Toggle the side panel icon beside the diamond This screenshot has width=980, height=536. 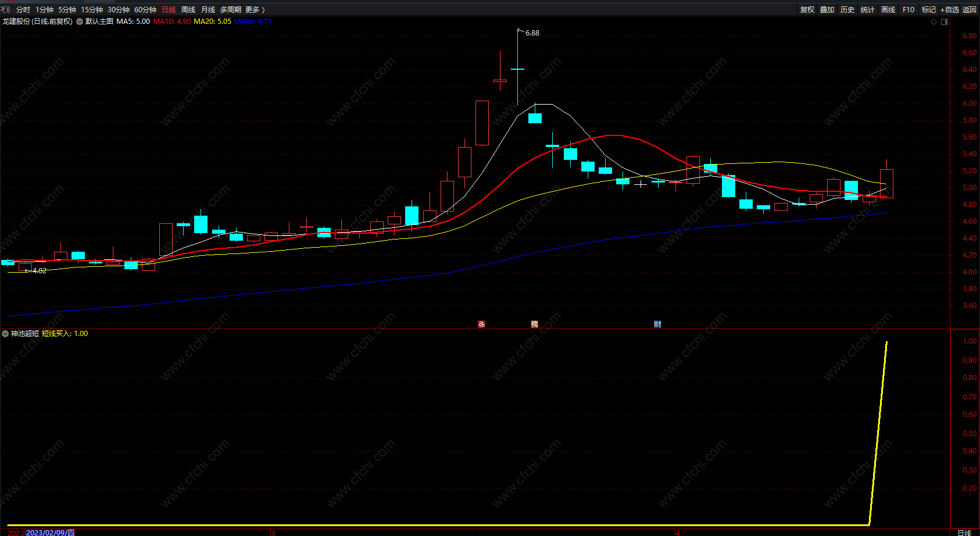click(x=945, y=22)
